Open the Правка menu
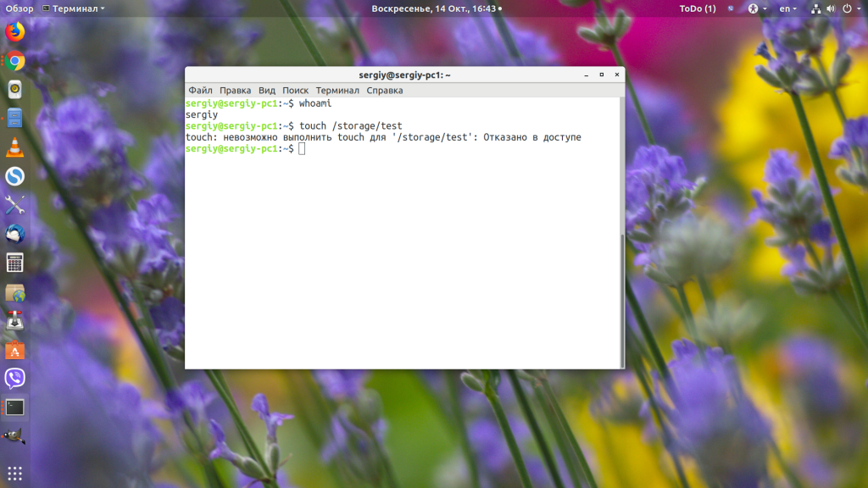The width and height of the screenshot is (868, 488). click(235, 91)
